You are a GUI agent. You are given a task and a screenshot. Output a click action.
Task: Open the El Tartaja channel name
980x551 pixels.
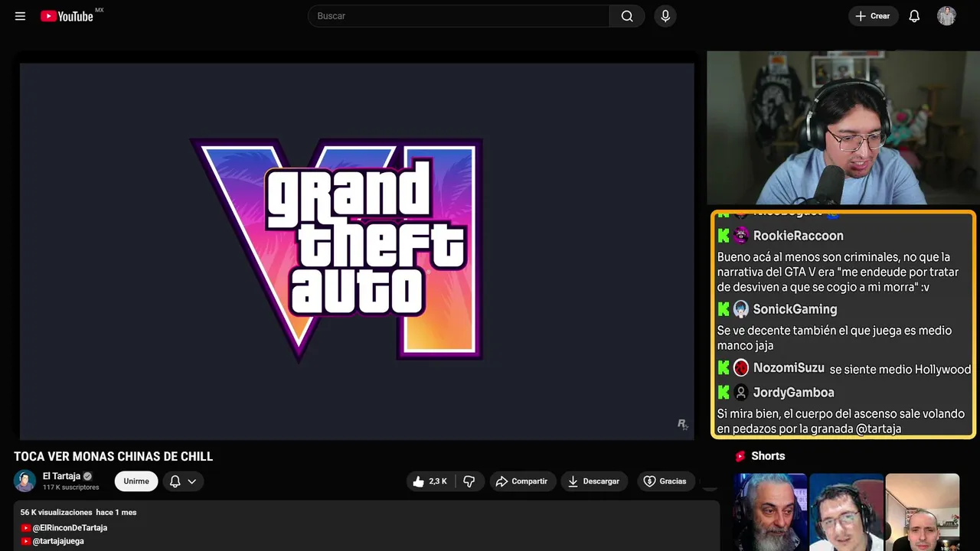coord(61,476)
